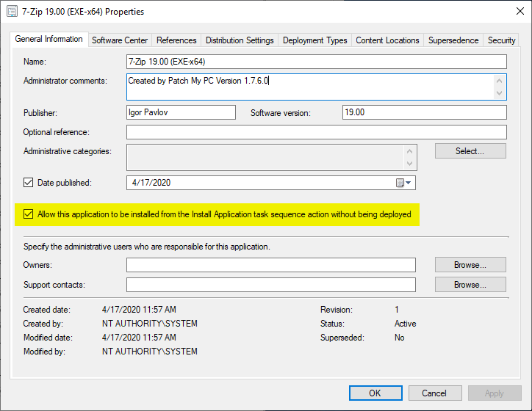Switch to the Software Center tab
The width and height of the screenshot is (532, 411).
120,40
